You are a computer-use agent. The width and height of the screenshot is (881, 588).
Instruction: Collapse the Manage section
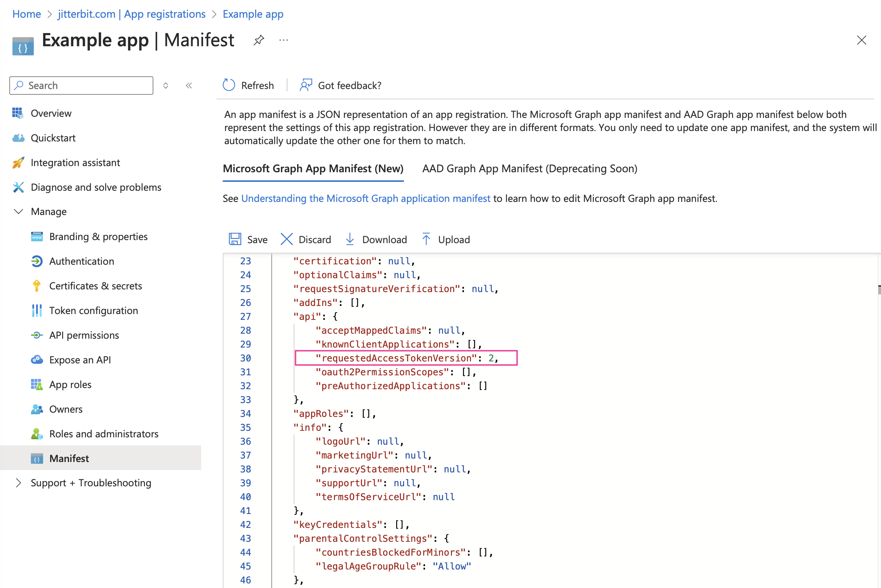pos(18,212)
